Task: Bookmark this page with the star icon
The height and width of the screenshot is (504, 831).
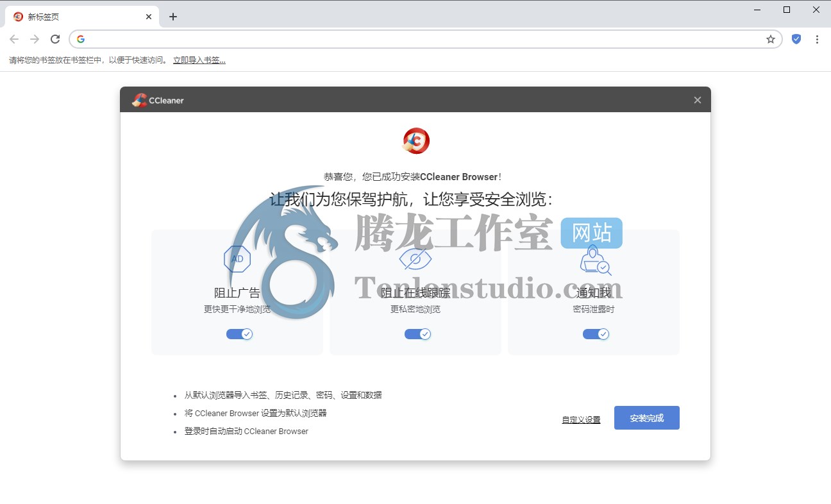Action: [x=771, y=39]
